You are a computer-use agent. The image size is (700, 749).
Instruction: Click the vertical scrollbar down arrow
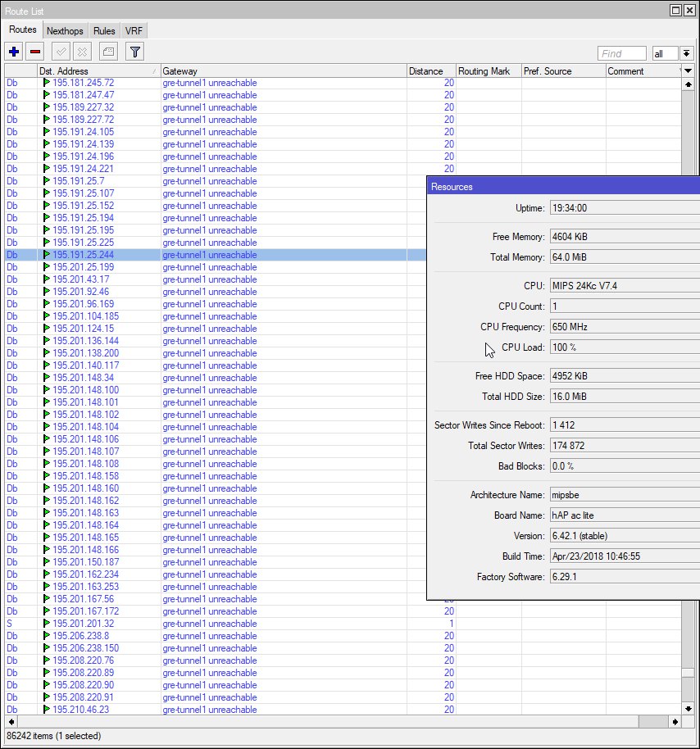pyautogui.click(x=688, y=709)
